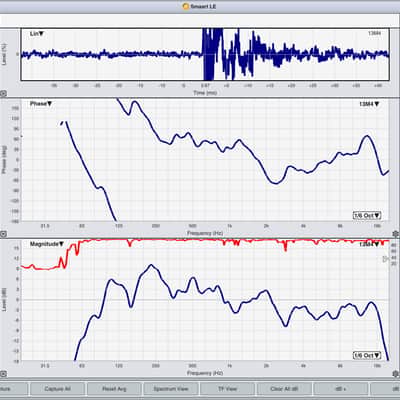
Task: Adjust the coherence threshold marker on magnitude graph
Action: pos(386,259)
